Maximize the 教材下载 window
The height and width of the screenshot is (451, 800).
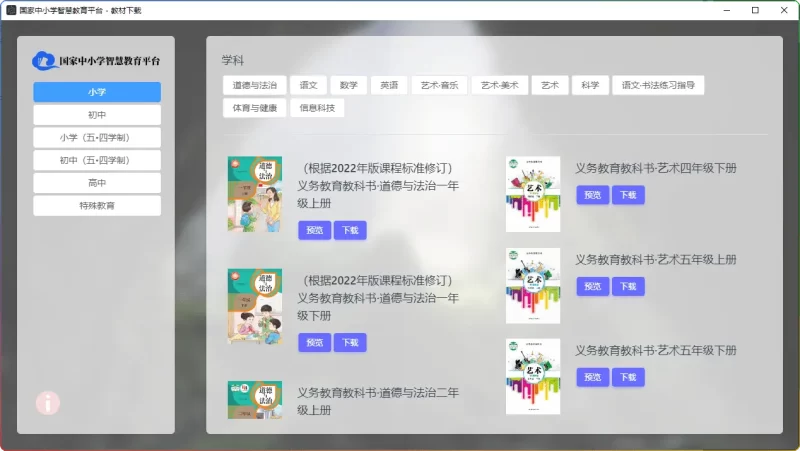tap(755, 10)
